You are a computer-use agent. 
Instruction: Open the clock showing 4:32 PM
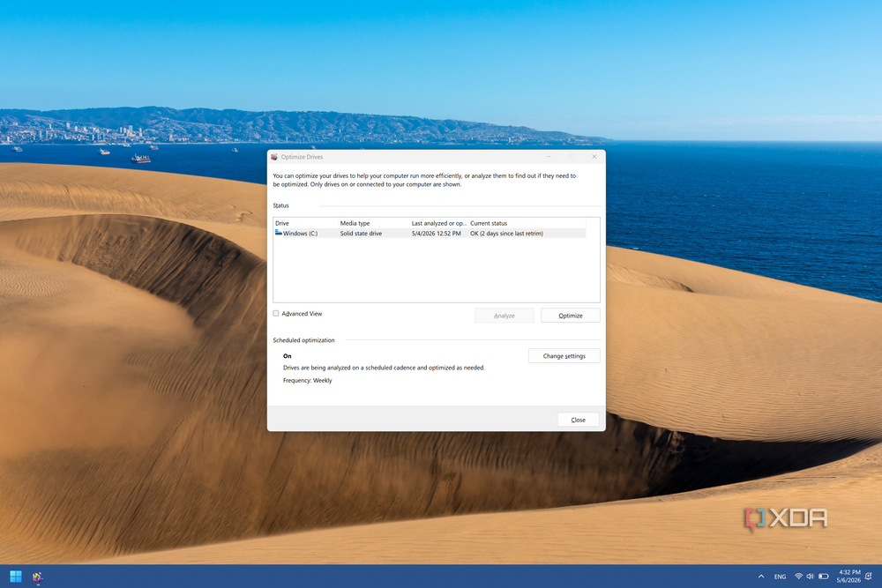click(848, 577)
